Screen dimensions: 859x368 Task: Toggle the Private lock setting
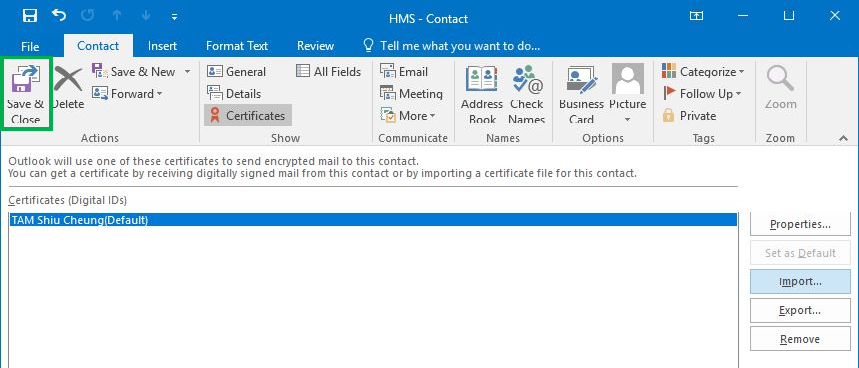pyautogui.click(x=689, y=116)
